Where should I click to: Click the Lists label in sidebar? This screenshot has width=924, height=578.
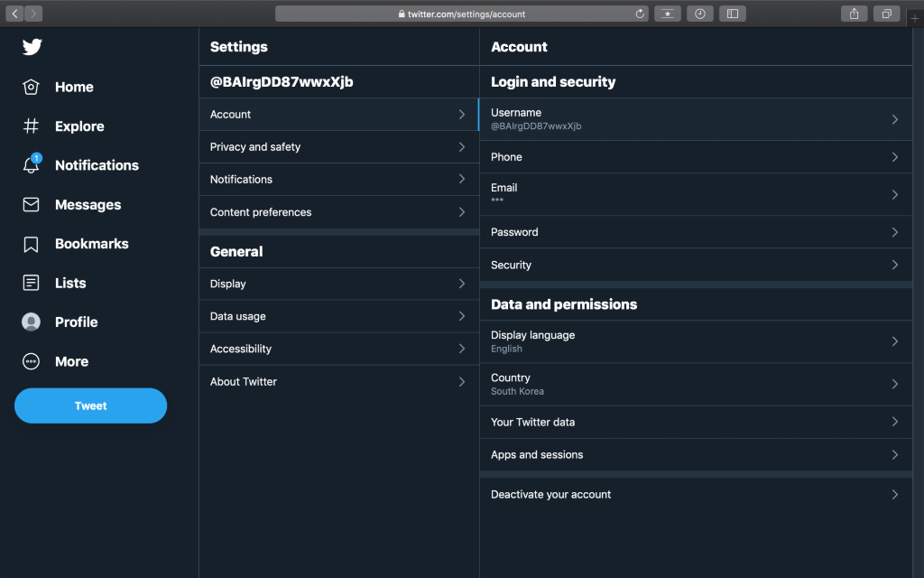tap(70, 283)
